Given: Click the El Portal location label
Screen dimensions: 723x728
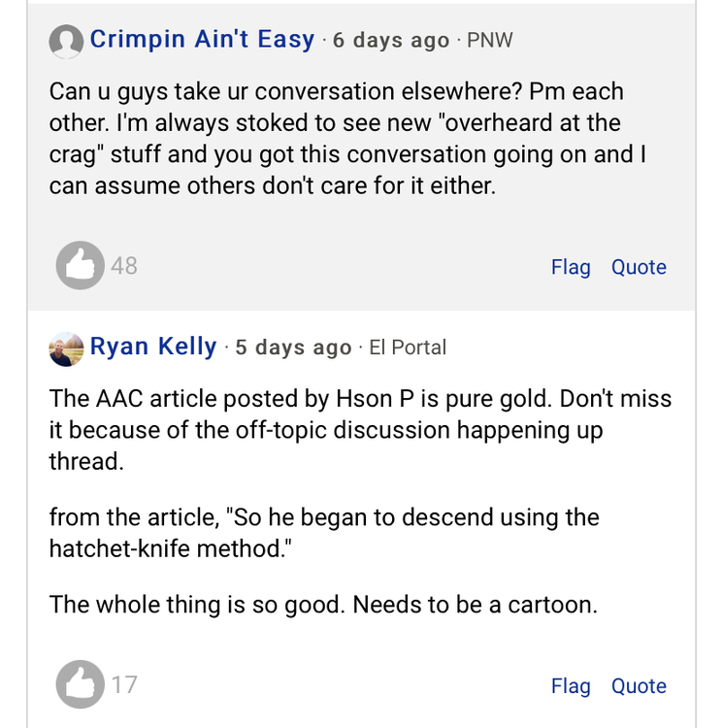Looking at the screenshot, I should click(408, 348).
